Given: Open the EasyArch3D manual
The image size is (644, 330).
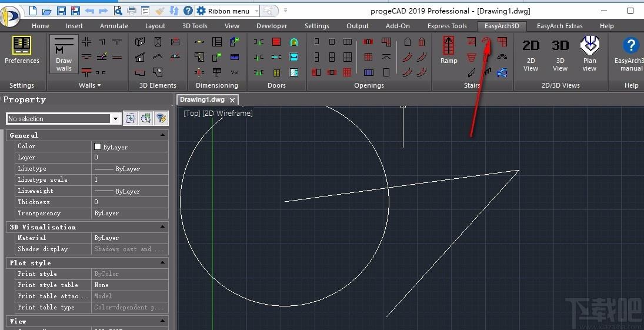Looking at the screenshot, I should tap(629, 54).
